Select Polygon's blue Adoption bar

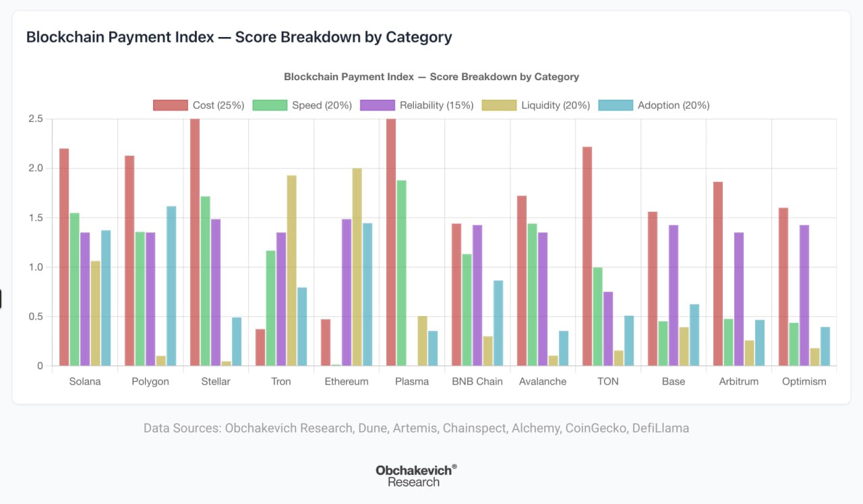point(171,286)
